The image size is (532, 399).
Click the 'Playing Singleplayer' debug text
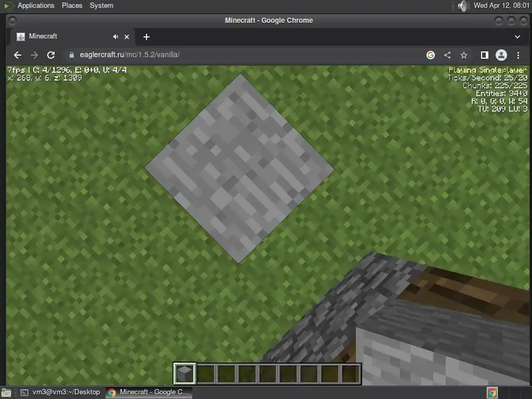[x=487, y=70]
